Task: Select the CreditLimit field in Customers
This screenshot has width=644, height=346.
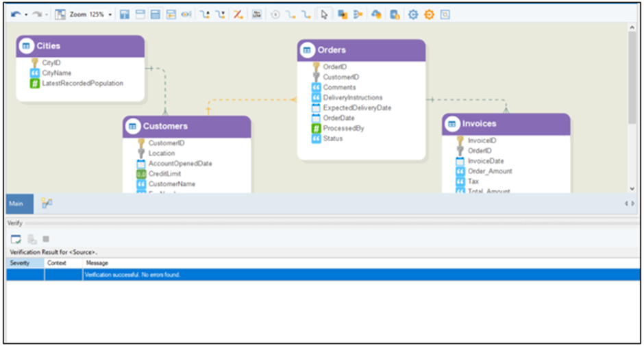Action: tap(164, 174)
